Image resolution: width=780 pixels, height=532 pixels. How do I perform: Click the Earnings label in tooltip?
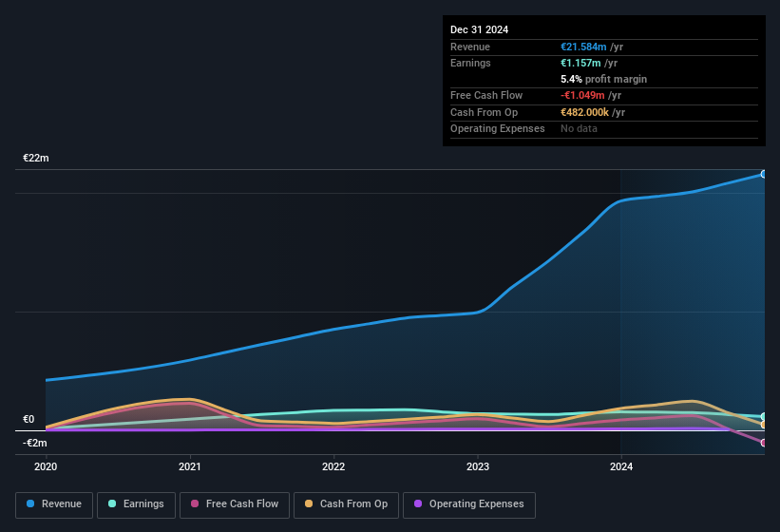pos(470,63)
